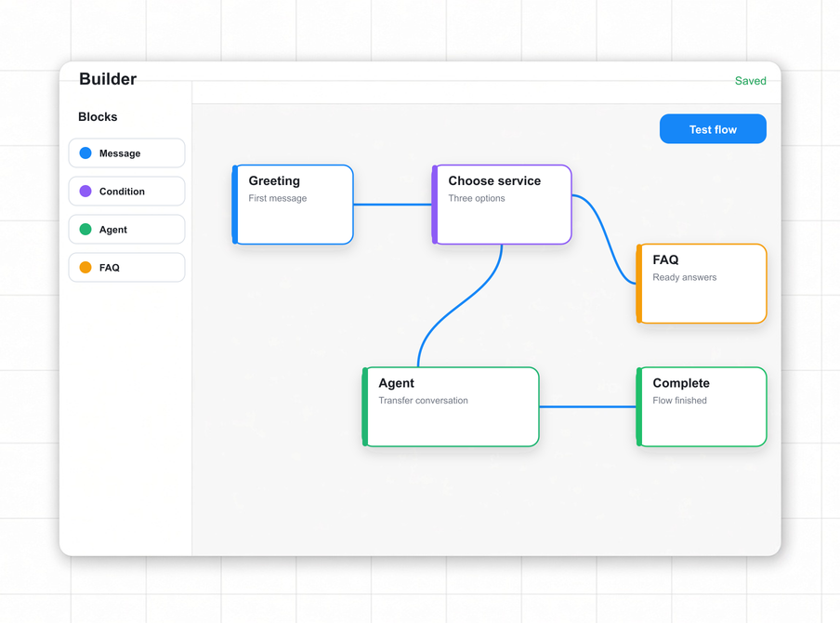The image size is (840, 623).
Task: Select the Agent block in sidebar
Action: point(127,229)
